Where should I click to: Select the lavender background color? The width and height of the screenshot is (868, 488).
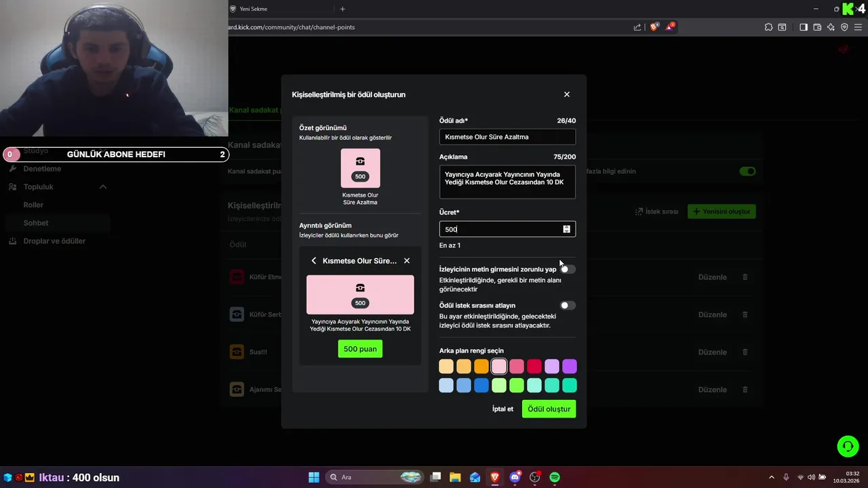[x=552, y=367]
